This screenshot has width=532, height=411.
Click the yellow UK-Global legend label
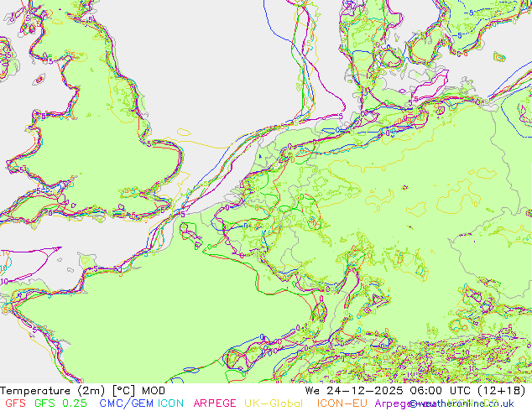pos(274,403)
